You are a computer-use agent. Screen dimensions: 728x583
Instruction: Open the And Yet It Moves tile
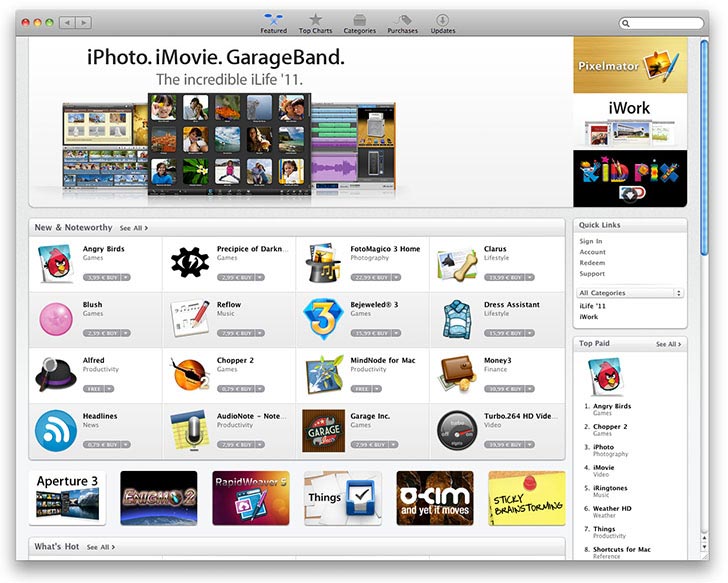[435, 498]
